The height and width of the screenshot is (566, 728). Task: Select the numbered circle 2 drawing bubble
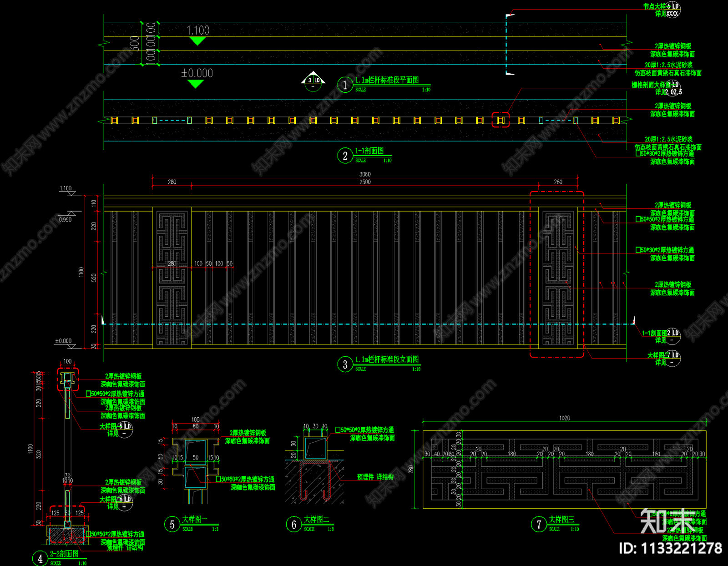click(x=345, y=156)
